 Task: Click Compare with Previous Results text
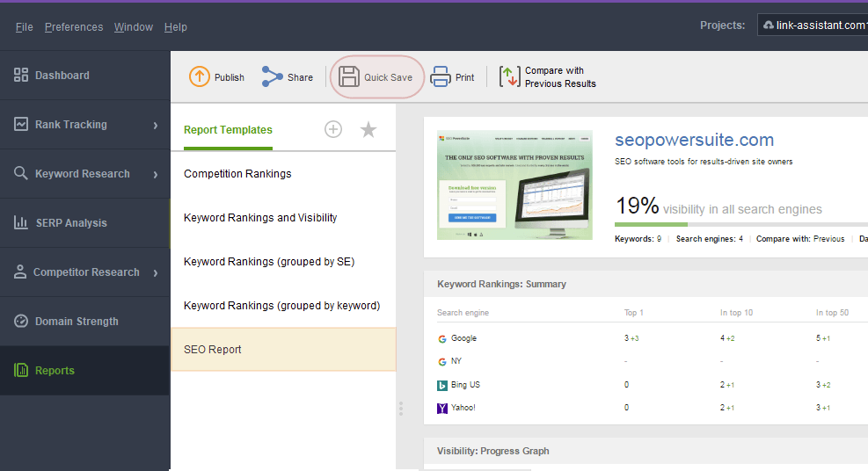(x=560, y=76)
